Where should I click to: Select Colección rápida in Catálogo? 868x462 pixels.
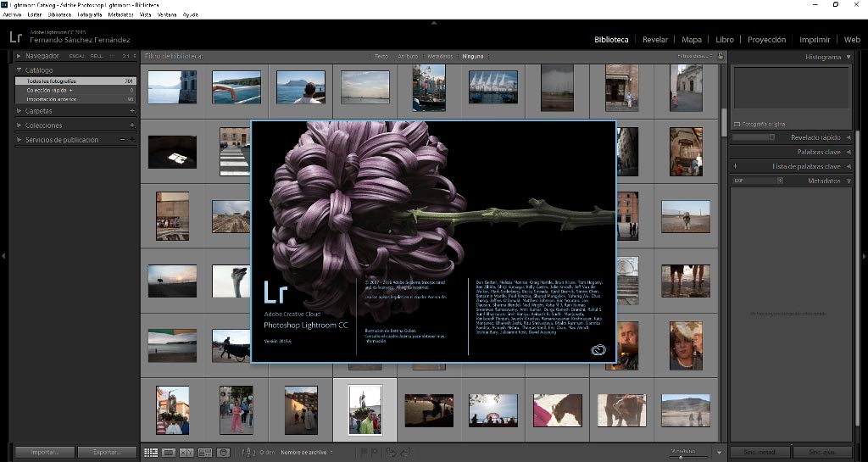tap(75, 90)
